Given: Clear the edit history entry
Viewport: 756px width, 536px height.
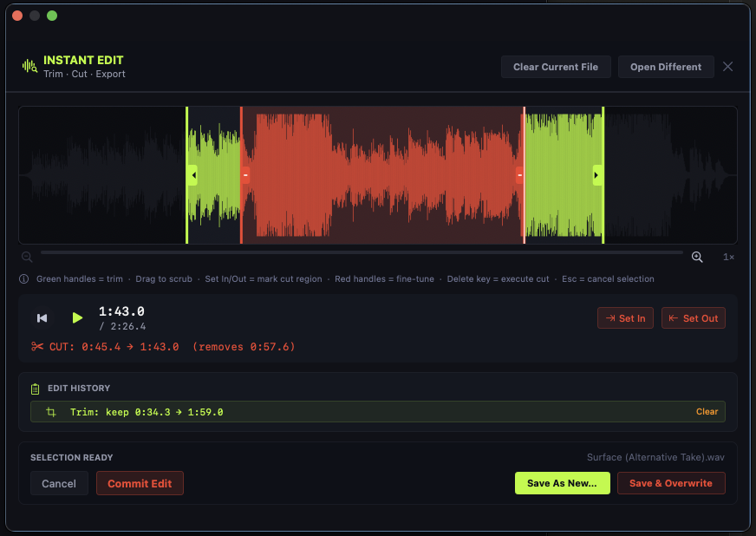Looking at the screenshot, I should point(707,411).
